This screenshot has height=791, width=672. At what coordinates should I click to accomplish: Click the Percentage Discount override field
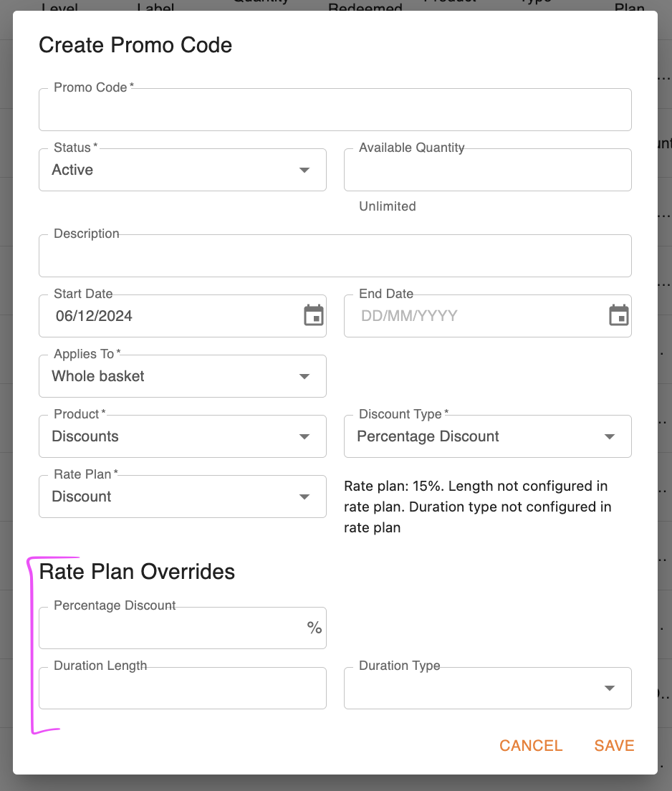click(x=183, y=628)
